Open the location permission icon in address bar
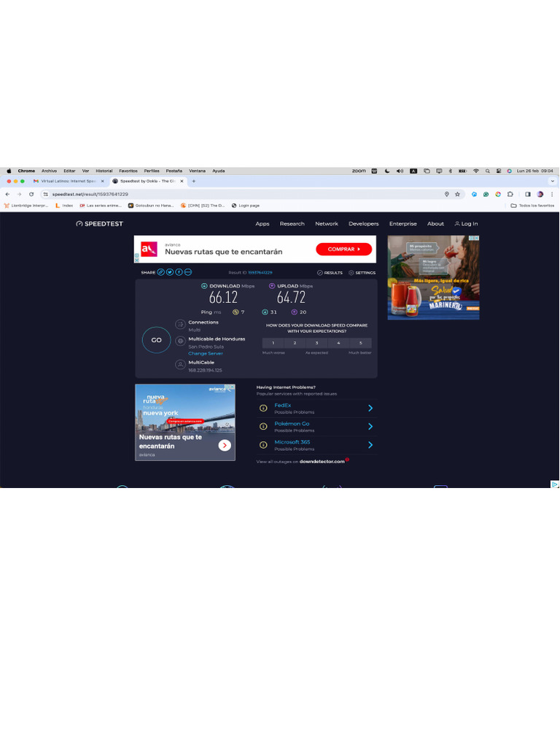This screenshot has width=560, height=747. tap(447, 194)
